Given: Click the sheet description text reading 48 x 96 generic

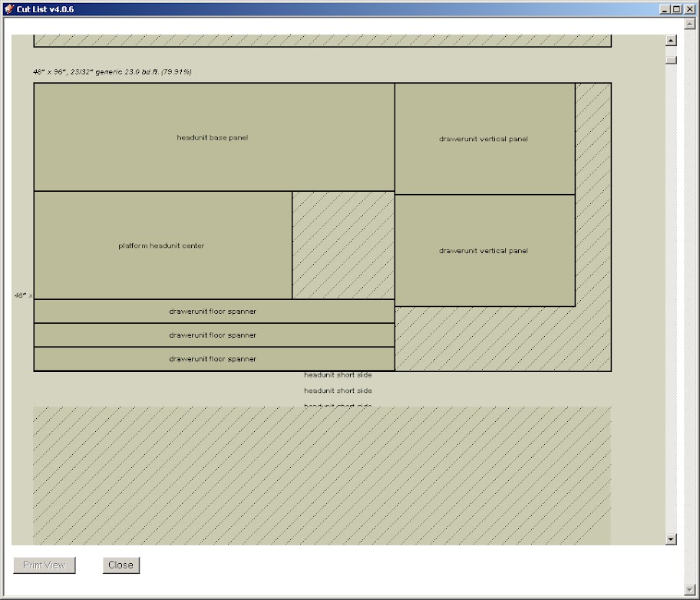Looking at the screenshot, I should 112,72.
